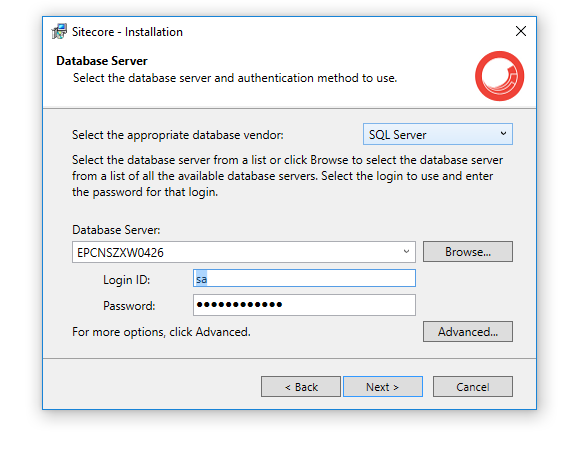Click the Database Server heading text
This screenshot has height=456, width=572.
pos(102,61)
